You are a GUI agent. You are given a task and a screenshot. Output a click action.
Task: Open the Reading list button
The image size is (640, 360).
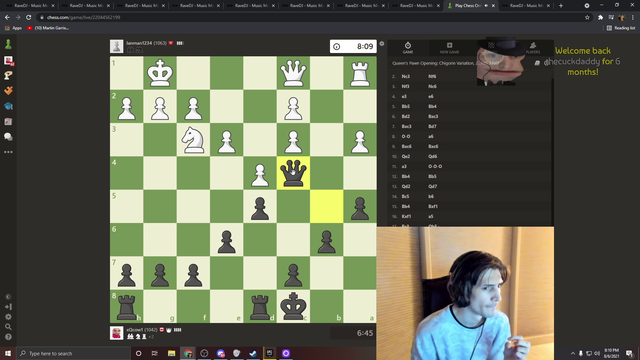point(621,28)
